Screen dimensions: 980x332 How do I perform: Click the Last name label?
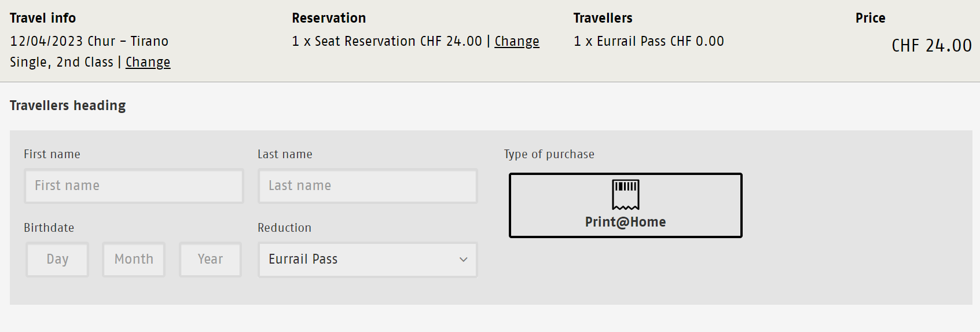click(285, 154)
